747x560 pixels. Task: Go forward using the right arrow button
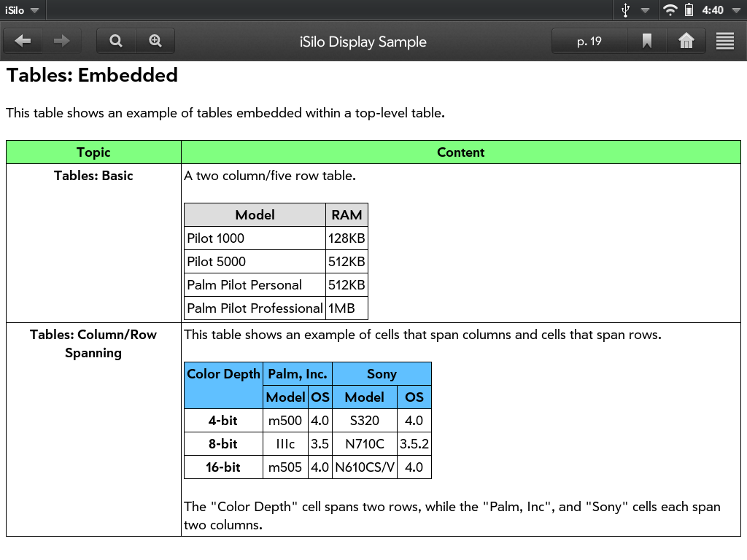pyautogui.click(x=62, y=42)
